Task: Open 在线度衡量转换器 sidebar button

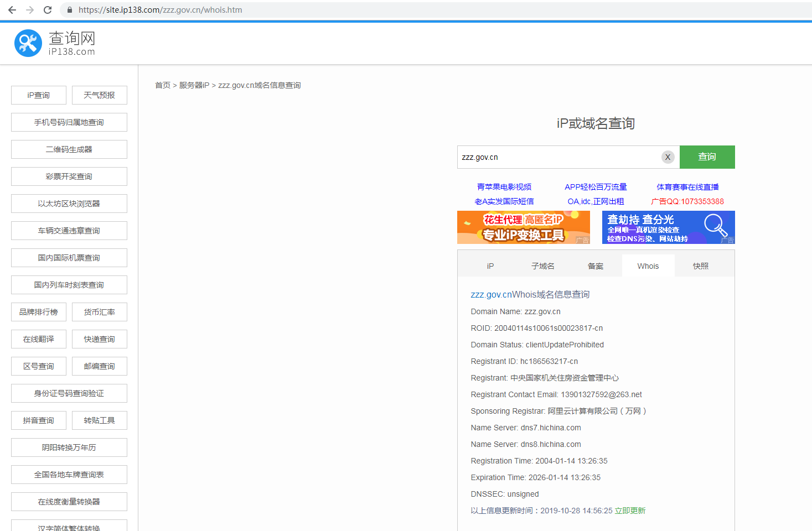Action: (69, 502)
